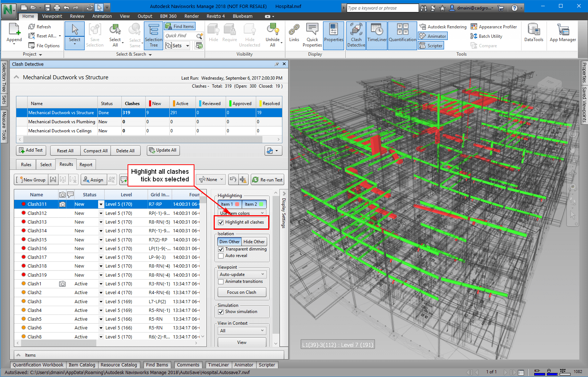
Task: Enable the Animate transitions checkbox
Action: [x=221, y=282]
